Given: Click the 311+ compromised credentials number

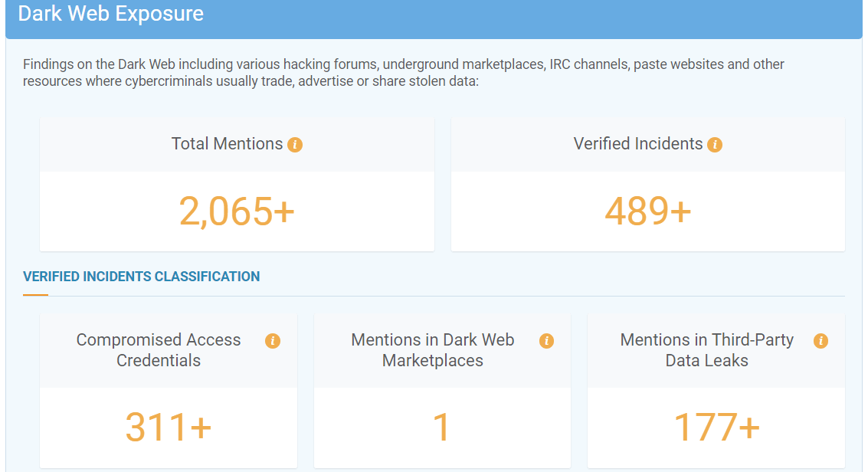Looking at the screenshot, I should (168, 428).
